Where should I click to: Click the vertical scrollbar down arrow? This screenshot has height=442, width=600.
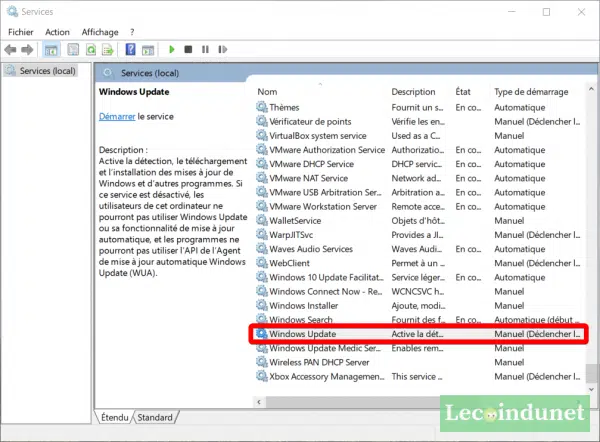tap(591, 390)
